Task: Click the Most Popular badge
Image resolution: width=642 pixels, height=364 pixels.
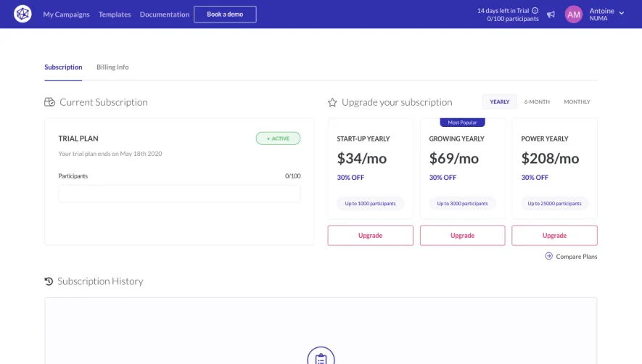Action: (x=462, y=123)
